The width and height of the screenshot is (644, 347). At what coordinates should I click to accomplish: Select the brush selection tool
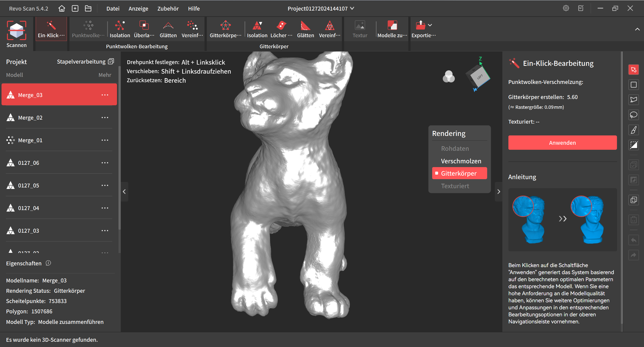pos(633,130)
